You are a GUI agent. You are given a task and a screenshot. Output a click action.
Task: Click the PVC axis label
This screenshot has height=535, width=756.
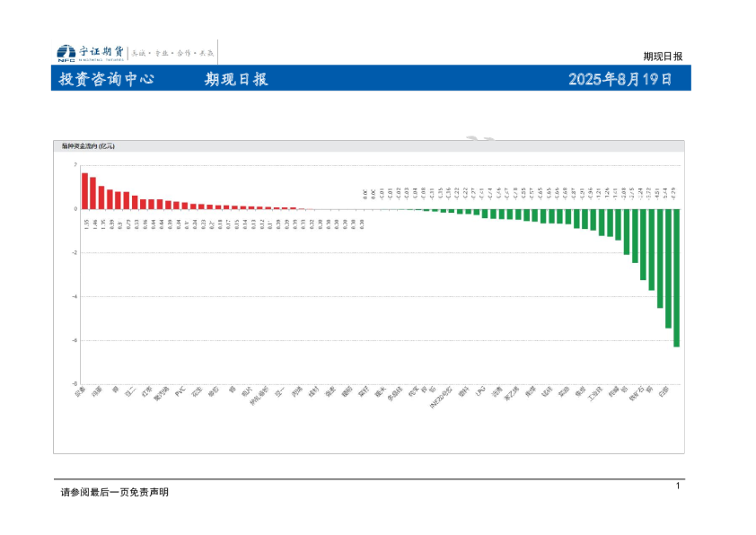click(x=180, y=390)
